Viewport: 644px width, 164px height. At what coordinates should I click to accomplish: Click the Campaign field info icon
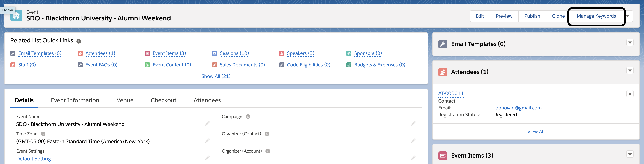248,117
